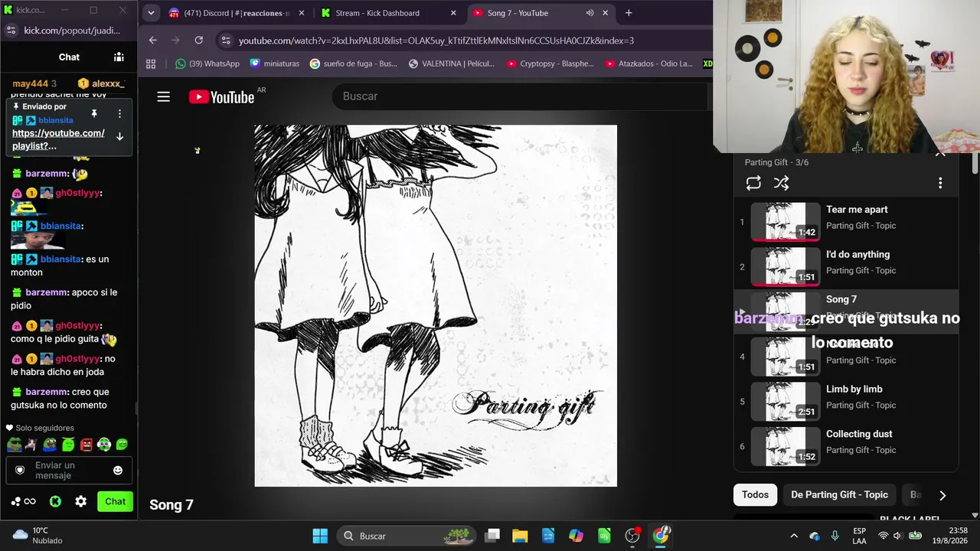View site info in Kick popout window
This screenshot has height=551, width=980.
[11, 30]
